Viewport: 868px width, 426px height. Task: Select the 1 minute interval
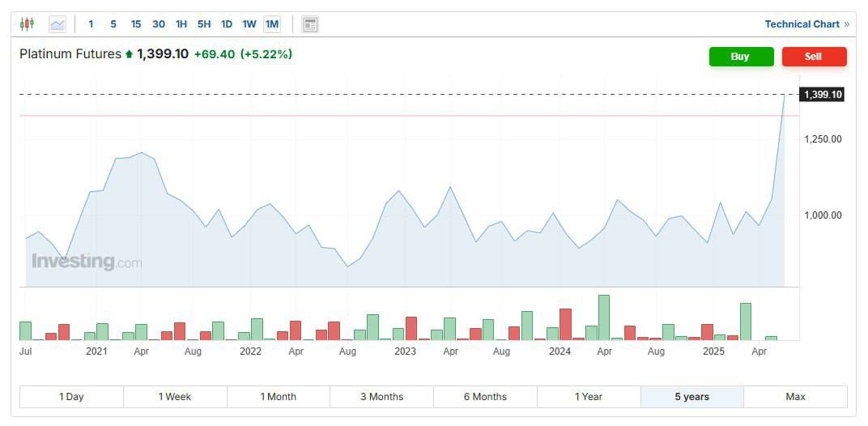[91, 23]
